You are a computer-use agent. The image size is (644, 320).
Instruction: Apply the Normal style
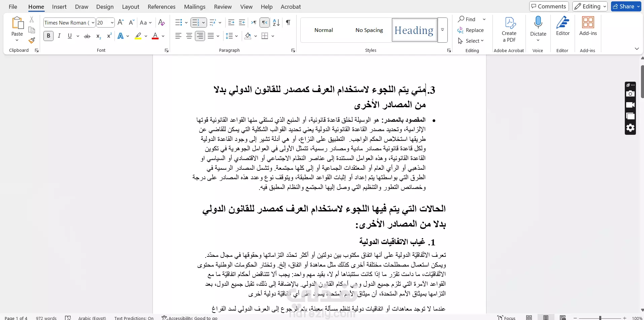tap(324, 30)
